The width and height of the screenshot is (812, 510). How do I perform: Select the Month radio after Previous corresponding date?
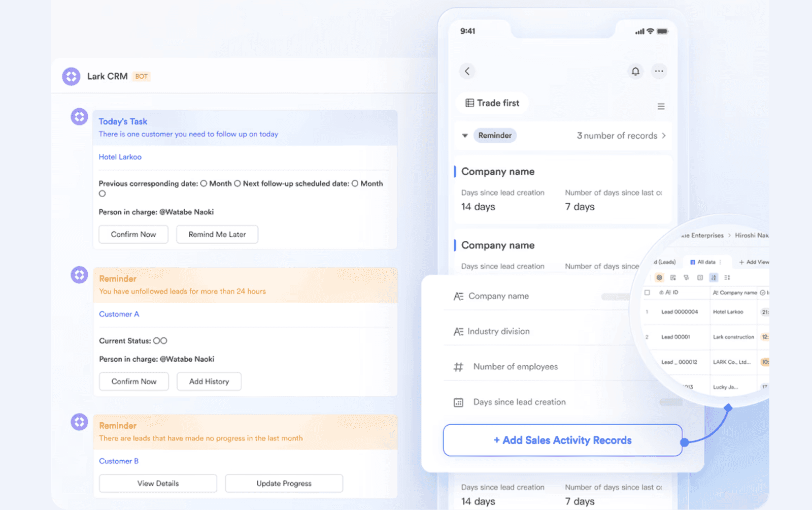205,183
